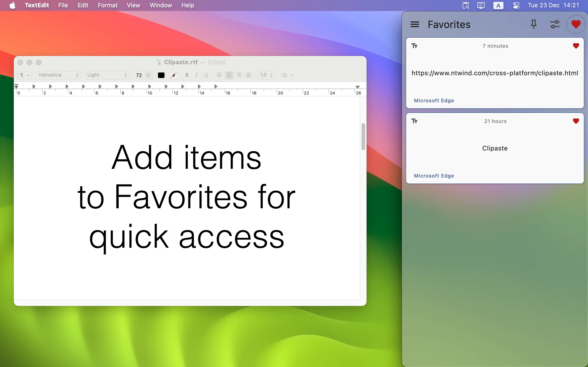Viewport: 588px width, 367px height.
Task: Open Clipaste filter settings sliders icon
Action: pyautogui.click(x=555, y=24)
